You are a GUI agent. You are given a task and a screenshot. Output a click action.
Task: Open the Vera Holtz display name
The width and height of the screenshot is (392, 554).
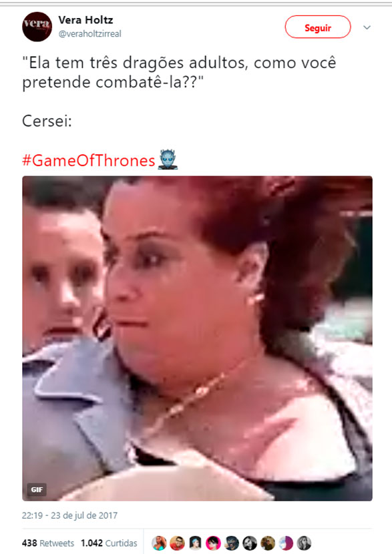(85, 20)
